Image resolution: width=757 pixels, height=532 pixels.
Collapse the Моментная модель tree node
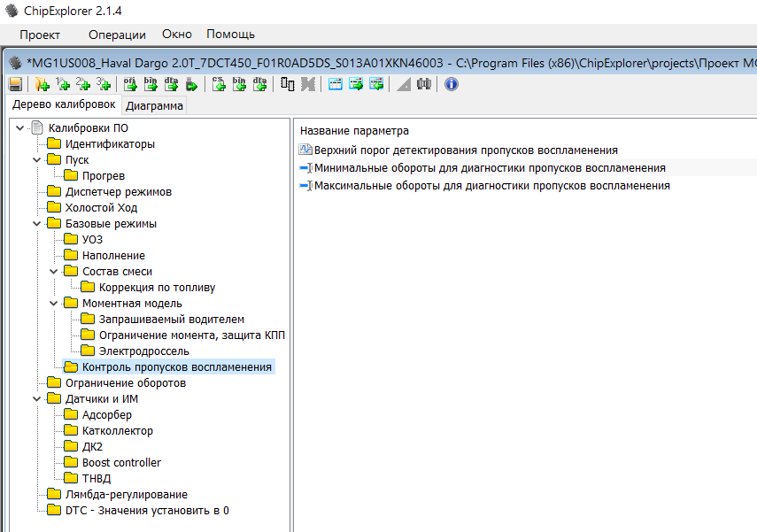pos(53,304)
